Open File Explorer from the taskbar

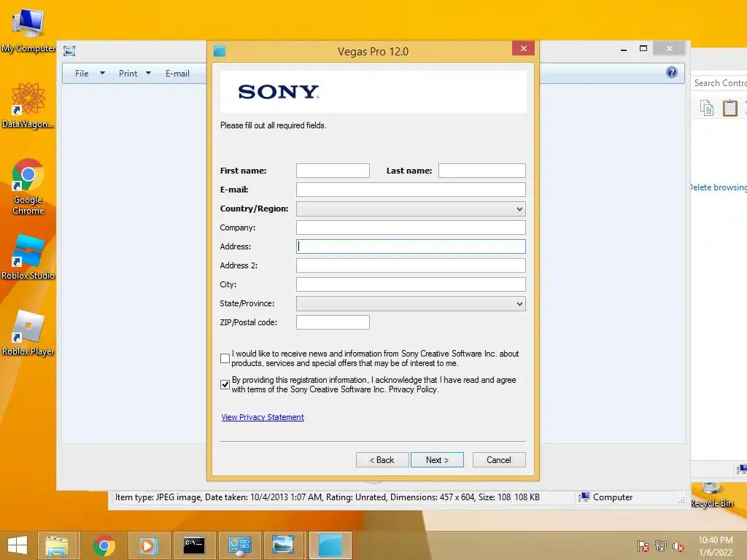(57, 545)
